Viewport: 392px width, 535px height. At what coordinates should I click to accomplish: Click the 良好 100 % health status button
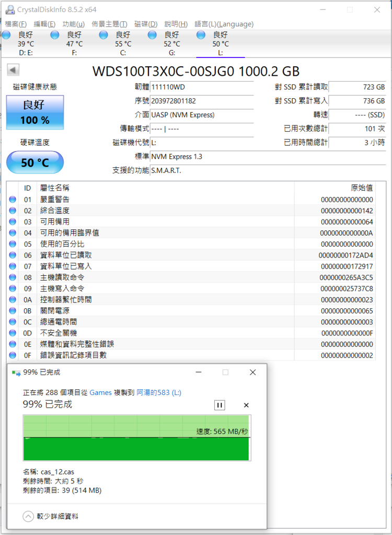click(x=35, y=112)
